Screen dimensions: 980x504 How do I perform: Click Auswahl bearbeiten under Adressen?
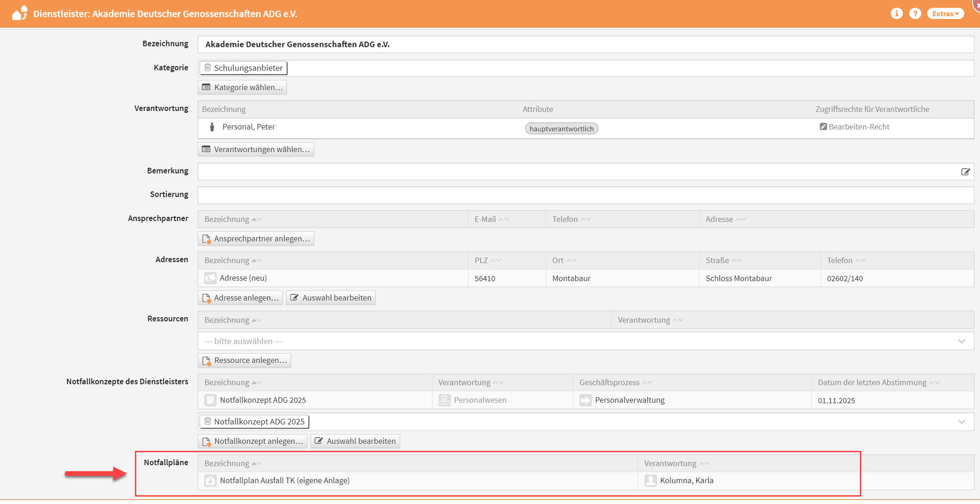[x=331, y=298]
